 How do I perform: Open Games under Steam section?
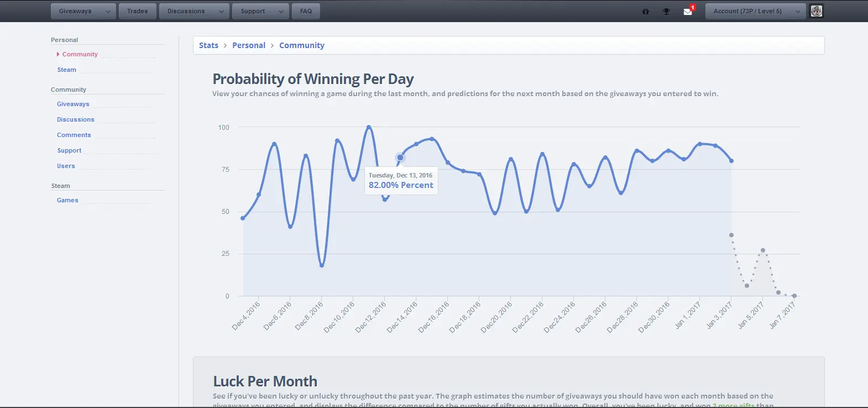point(67,200)
